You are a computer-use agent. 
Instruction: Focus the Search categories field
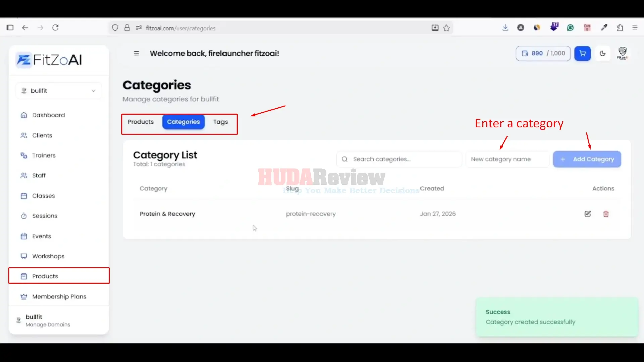point(399,159)
